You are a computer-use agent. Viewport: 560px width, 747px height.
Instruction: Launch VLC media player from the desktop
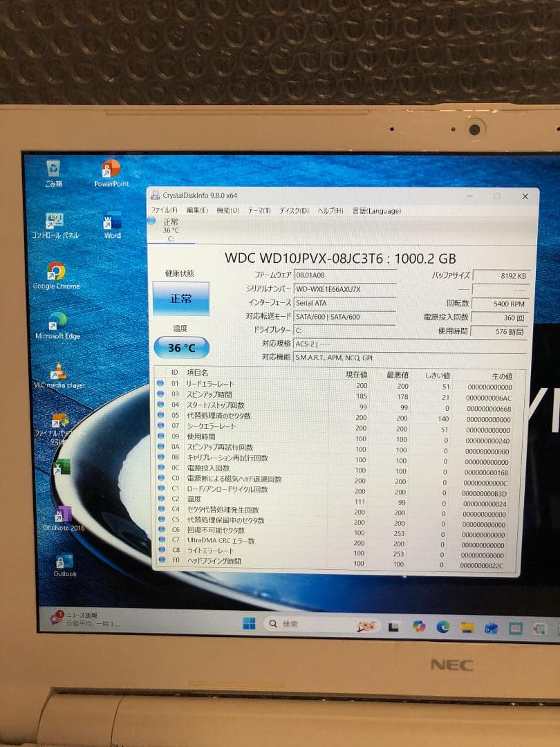point(59,376)
